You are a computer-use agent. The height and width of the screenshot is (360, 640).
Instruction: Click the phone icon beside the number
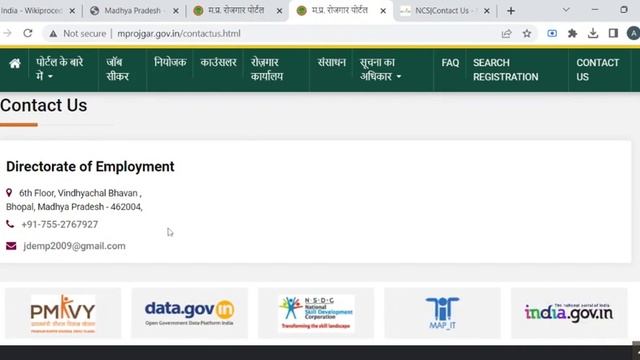(x=10, y=224)
